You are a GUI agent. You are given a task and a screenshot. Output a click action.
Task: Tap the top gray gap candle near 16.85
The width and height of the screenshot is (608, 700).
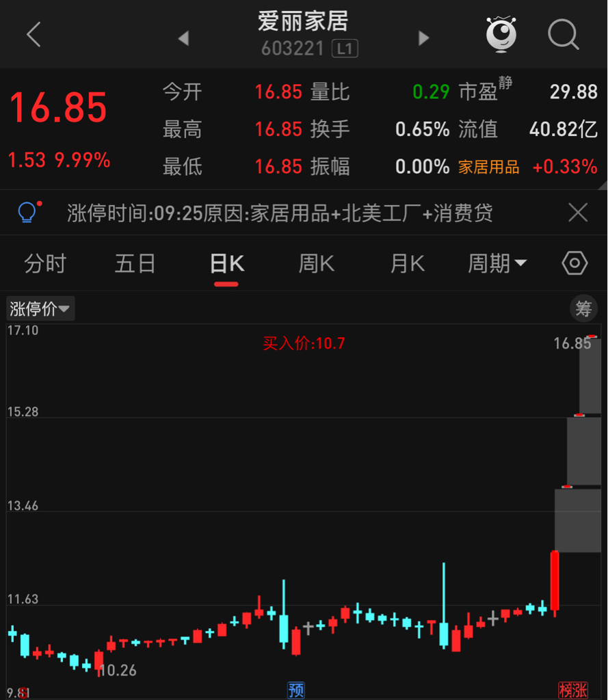[x=590, y=376]
